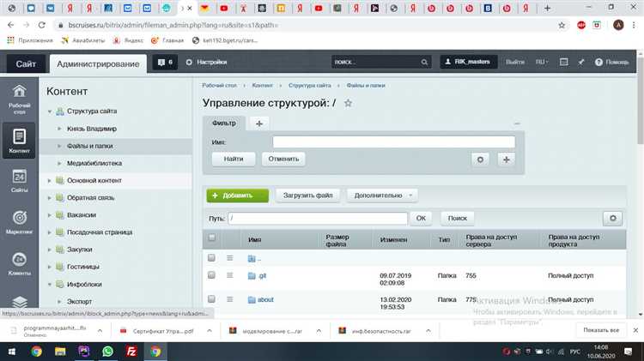Add page to favorites with star icon

[x=348, y=103]
